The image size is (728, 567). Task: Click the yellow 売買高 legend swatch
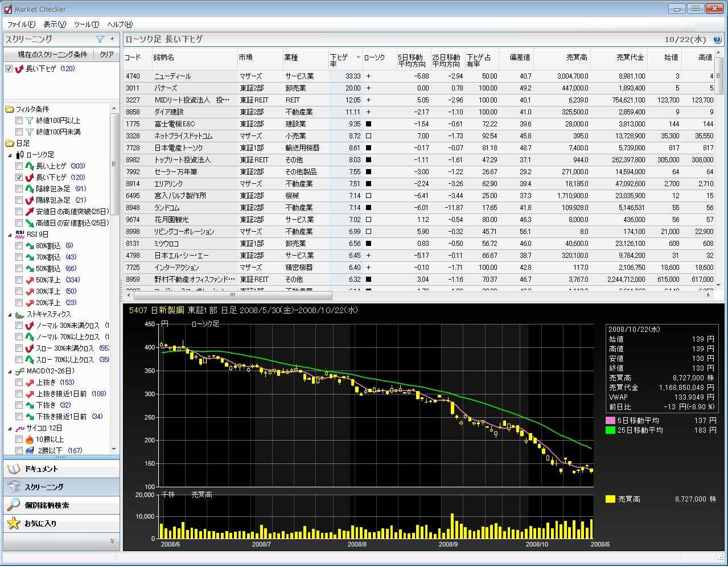(x=611, y=499)
